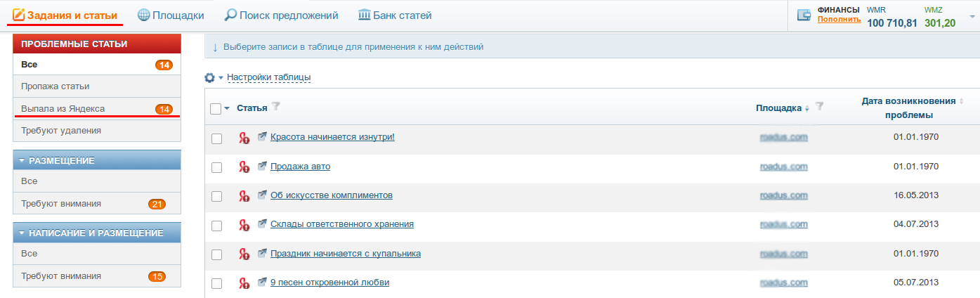
Task: Click Yandex icon beside '9 песен откровенной любви'
Action: [244, 284]
